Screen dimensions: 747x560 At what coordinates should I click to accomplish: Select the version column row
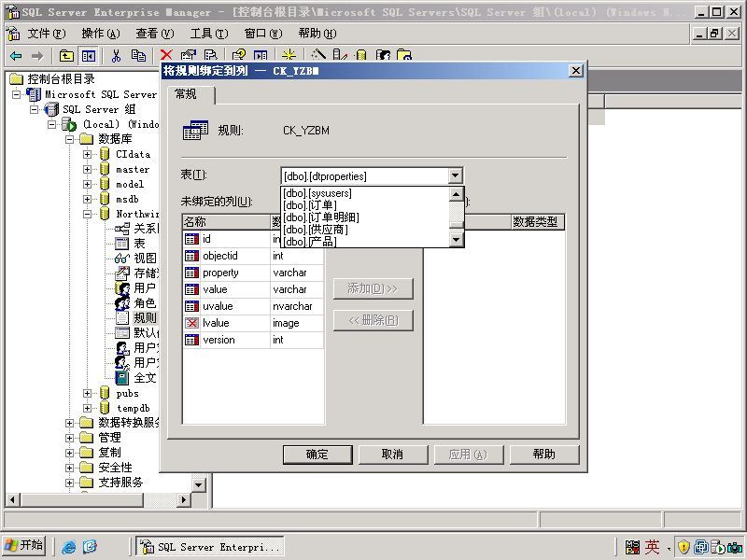click(x=253, y=340)
